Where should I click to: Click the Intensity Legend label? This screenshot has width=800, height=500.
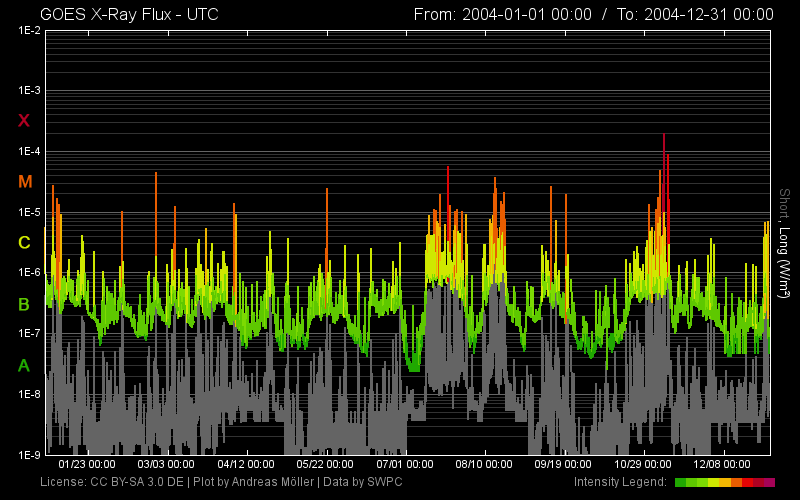(620, 482)
